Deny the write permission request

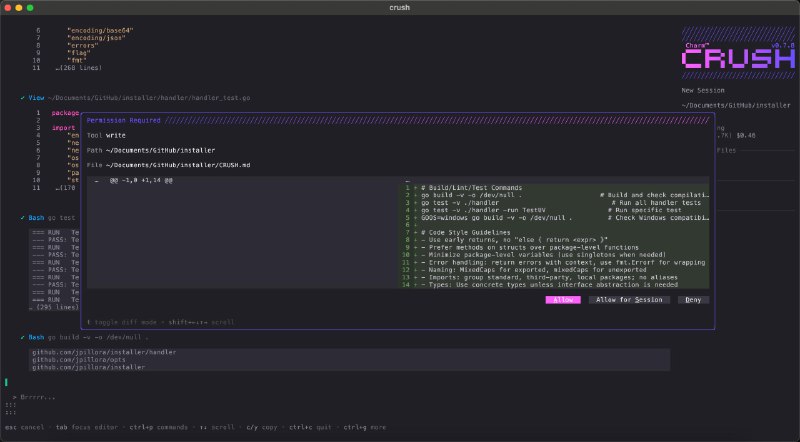[x=693, y=299]
